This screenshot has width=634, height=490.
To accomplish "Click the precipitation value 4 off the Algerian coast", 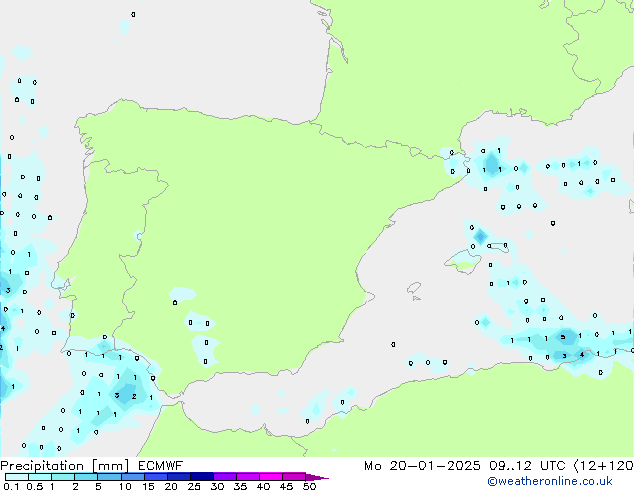I will click(581, 355).
